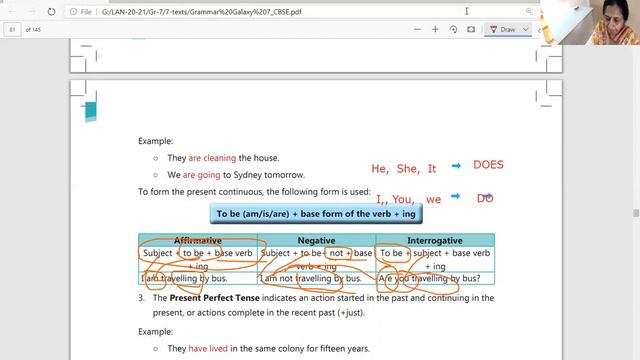This screenshot has height=360, width=640.
Task: Click the cell 'I am not travelling by bus.'
Action: (316, 278)
